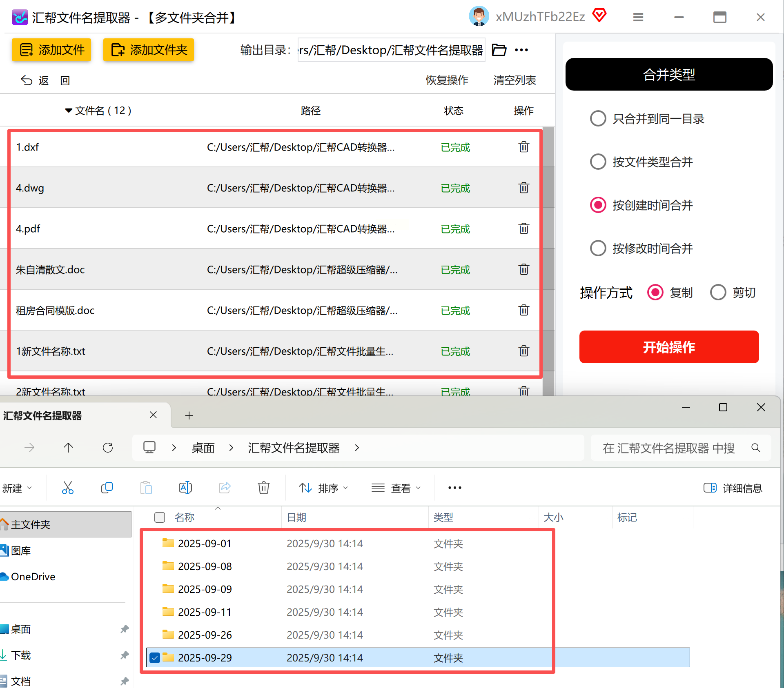Click the Explorer cut scissors icon
This screenshot has height=688, width=784.
[67, 488]
